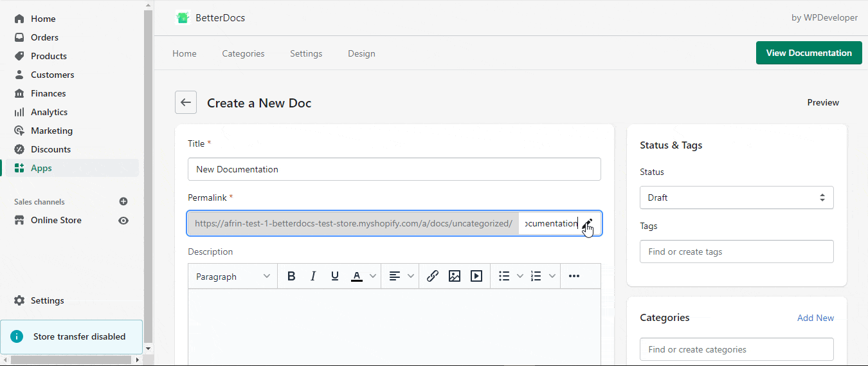Apply text color with the A icon
This screenshot has width=868, height=366.
[x=356, y=276]
